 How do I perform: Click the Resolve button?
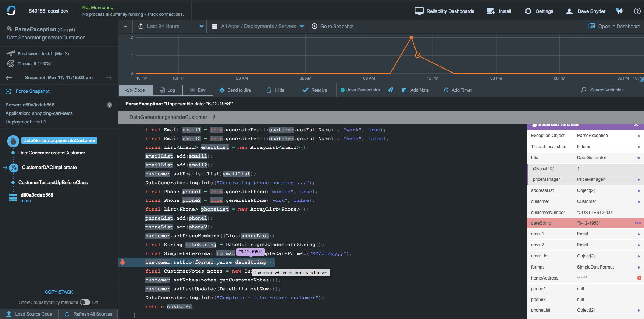coord(315,90)
